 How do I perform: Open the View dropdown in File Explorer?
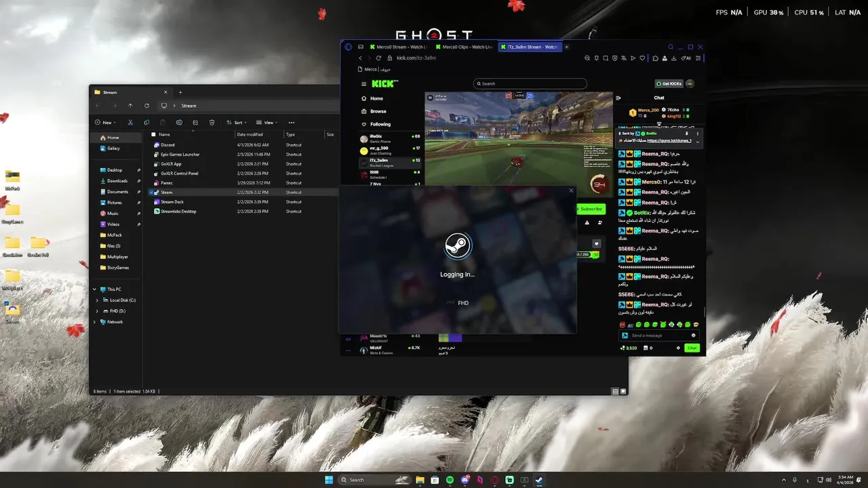coord(268,123)
